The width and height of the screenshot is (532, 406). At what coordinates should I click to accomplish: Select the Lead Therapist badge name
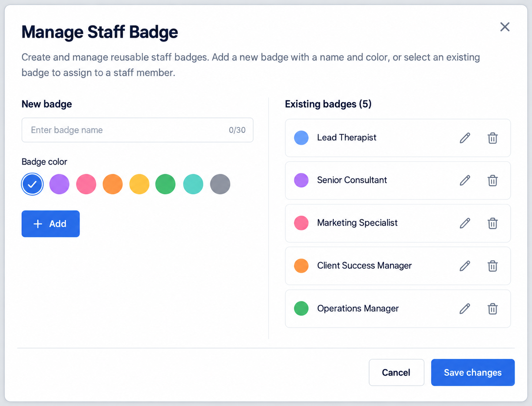click(x=347, y=137)
